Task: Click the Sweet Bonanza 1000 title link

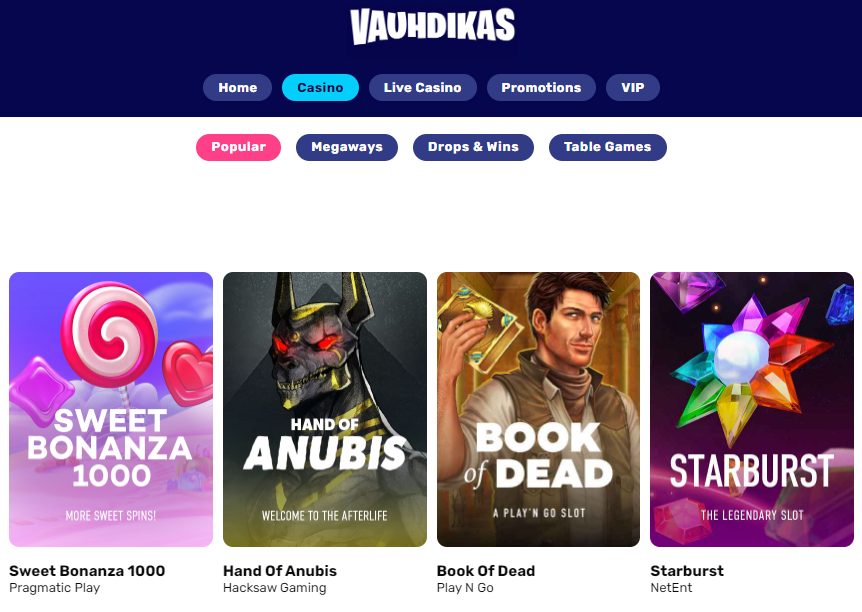Action: [x=87, y=571]
